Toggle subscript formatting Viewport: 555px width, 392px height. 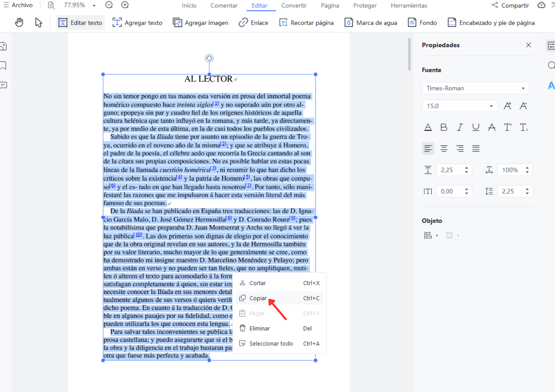coord(524,127)
